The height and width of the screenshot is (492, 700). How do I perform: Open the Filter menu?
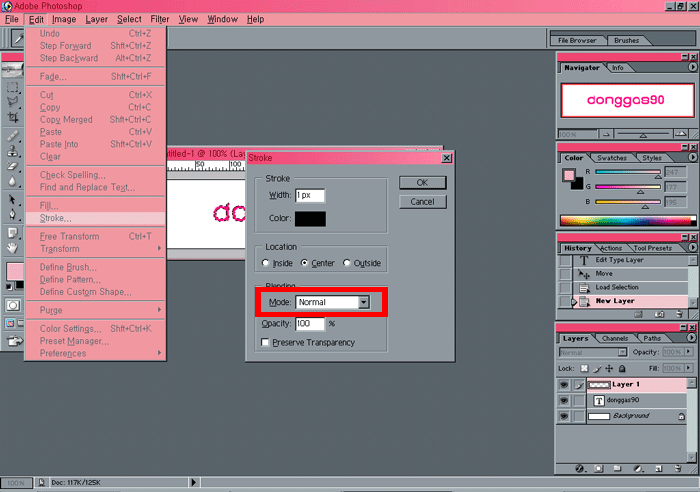(x=159, y=19)
